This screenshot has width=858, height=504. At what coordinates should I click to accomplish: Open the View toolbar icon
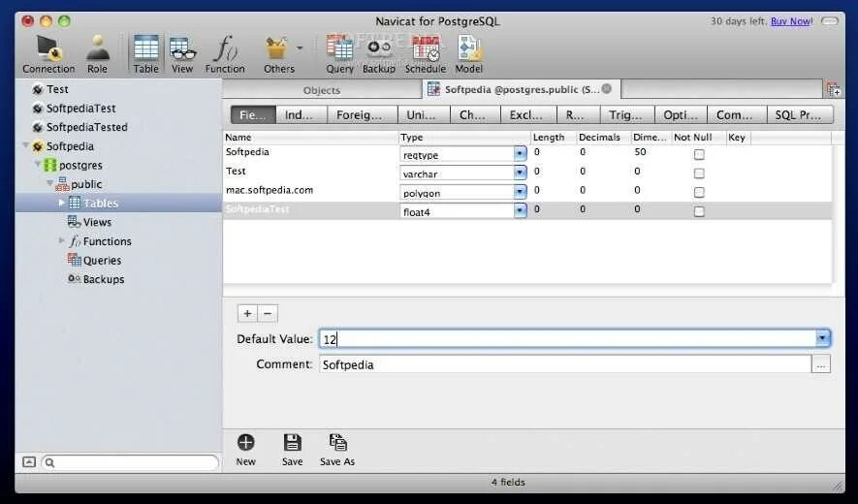click(x=182, y=53)
